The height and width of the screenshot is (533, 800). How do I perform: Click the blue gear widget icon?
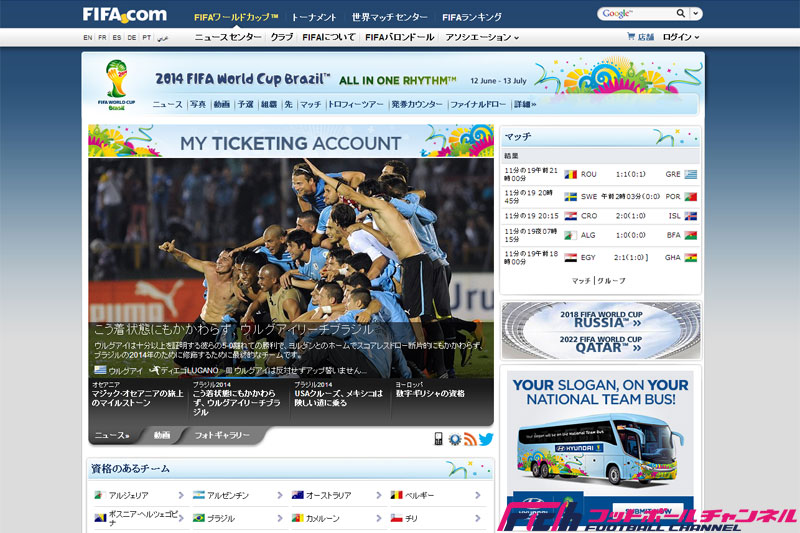click(454, 438)
